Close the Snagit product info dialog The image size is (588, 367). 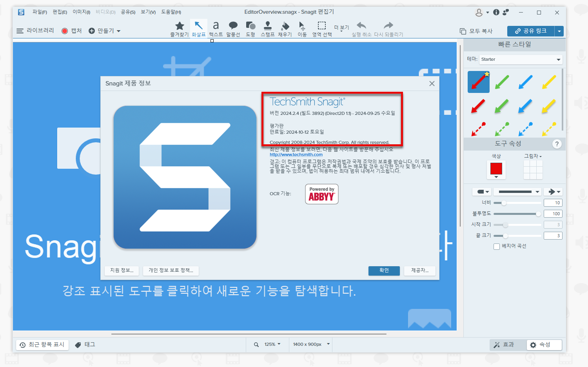coord(432,84)
